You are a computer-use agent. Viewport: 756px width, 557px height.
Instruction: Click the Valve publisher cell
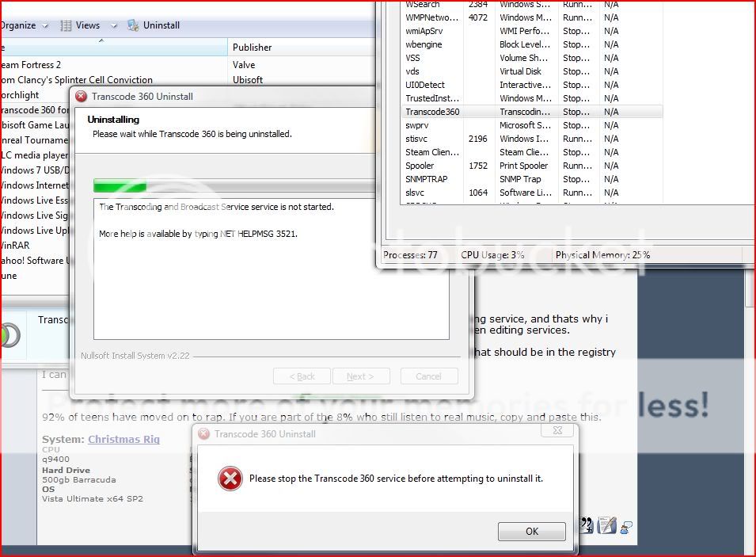[244, 65]
